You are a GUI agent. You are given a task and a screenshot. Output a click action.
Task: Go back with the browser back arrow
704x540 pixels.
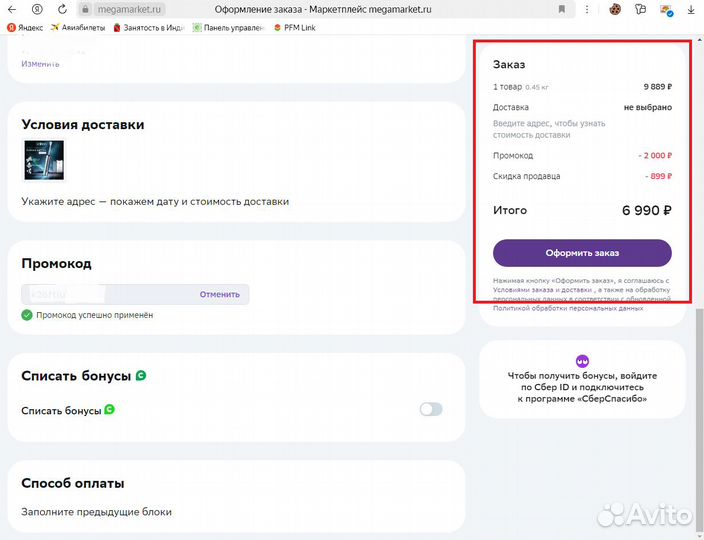12,9
